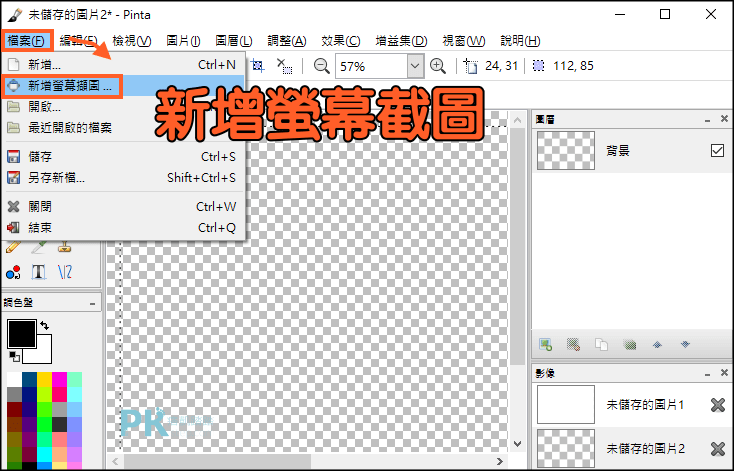
Task: Select the Recolor tool
Action: pyautogui.click(x=14, y=272)
